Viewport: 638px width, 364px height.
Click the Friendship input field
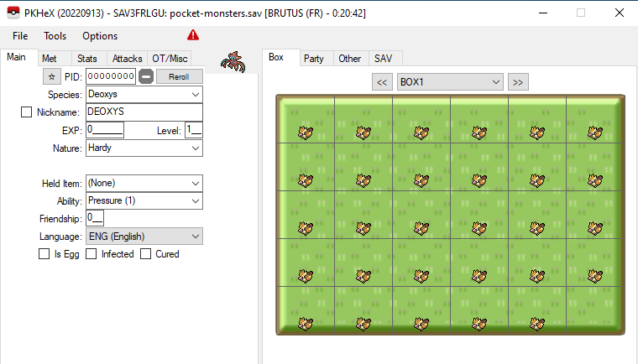tap(95, 218)
